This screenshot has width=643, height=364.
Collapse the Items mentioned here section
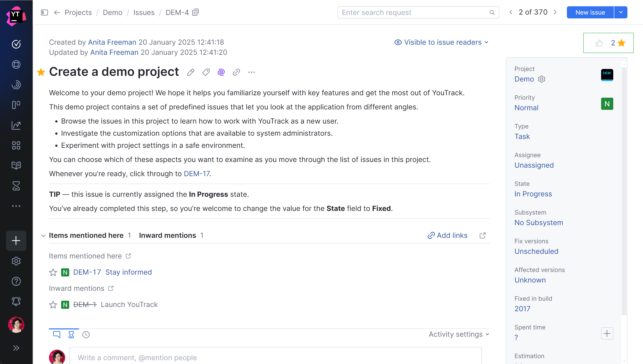coord(43,236)
